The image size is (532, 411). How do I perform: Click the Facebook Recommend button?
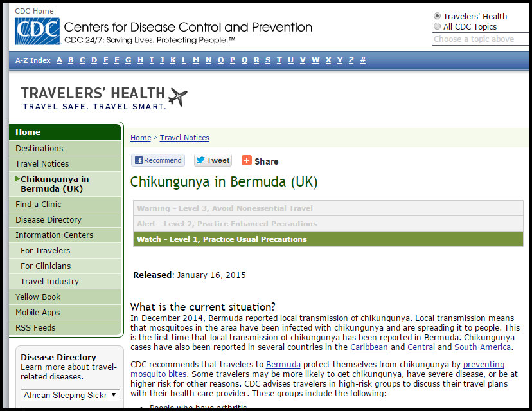[x=158, y=160]
